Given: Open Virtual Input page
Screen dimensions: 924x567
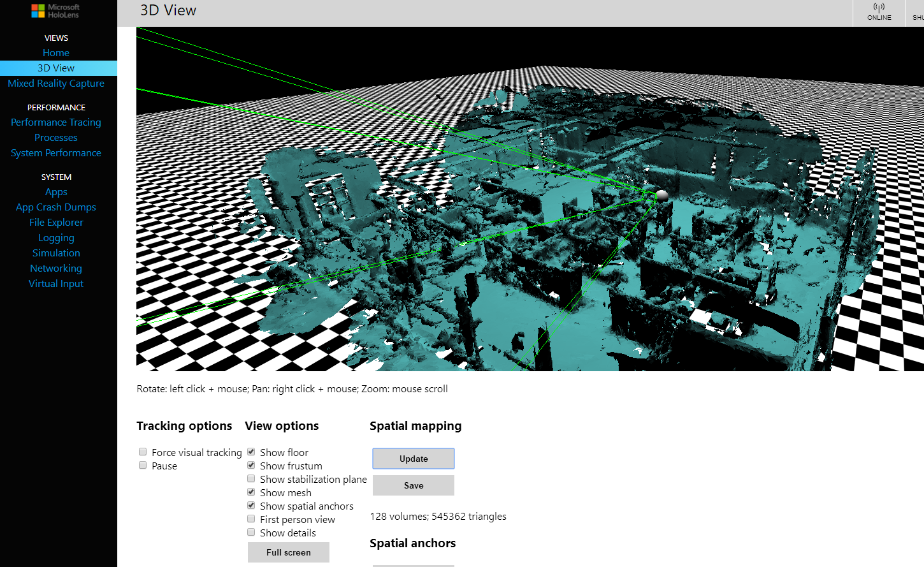Looking at the screenshot, I should tap(56, 284).
